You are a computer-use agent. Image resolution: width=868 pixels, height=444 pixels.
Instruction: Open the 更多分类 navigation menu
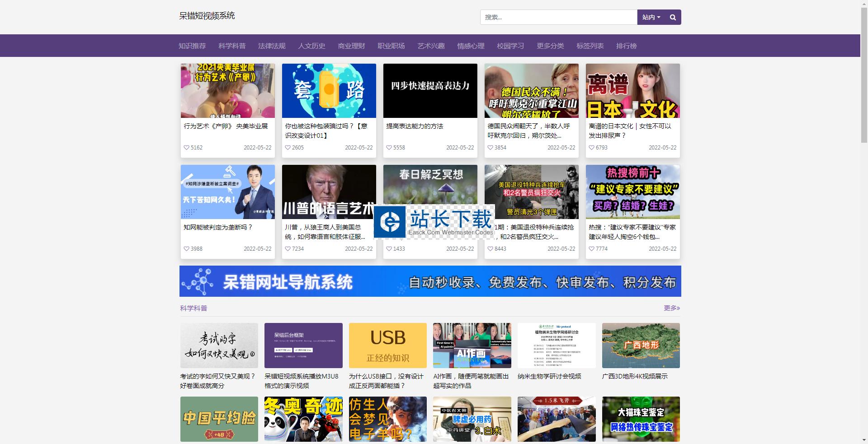(x=550, y=46)
